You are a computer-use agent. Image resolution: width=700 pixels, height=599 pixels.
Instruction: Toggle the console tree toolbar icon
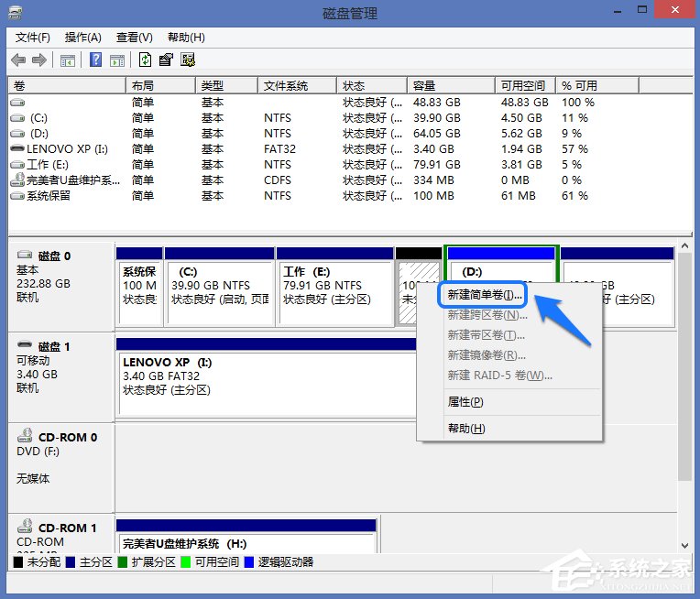coord(68,60)
